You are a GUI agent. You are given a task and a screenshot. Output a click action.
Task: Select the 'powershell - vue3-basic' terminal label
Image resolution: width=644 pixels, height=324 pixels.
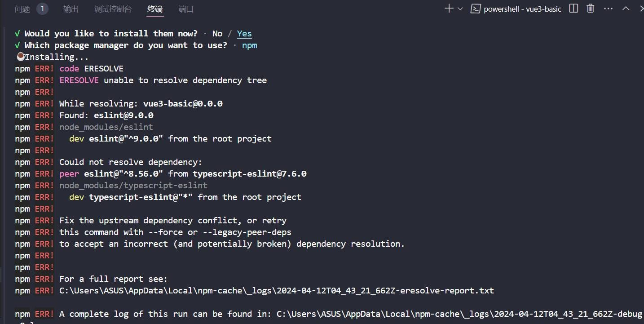pos(522,9)
